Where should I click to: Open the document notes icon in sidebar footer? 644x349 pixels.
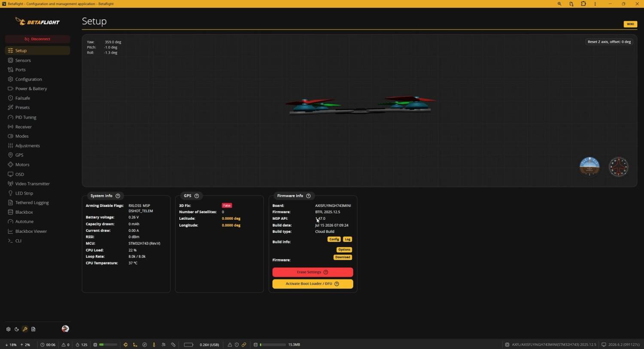[33, 329]
